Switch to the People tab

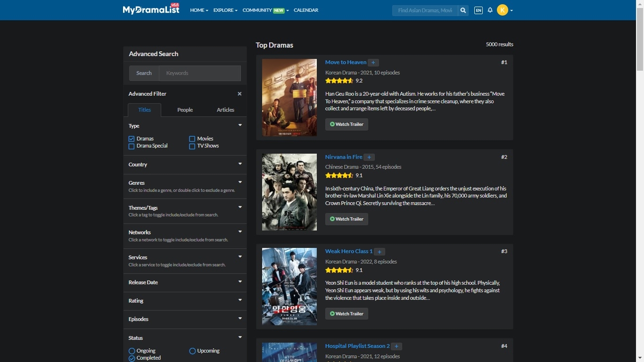point(185,110)
